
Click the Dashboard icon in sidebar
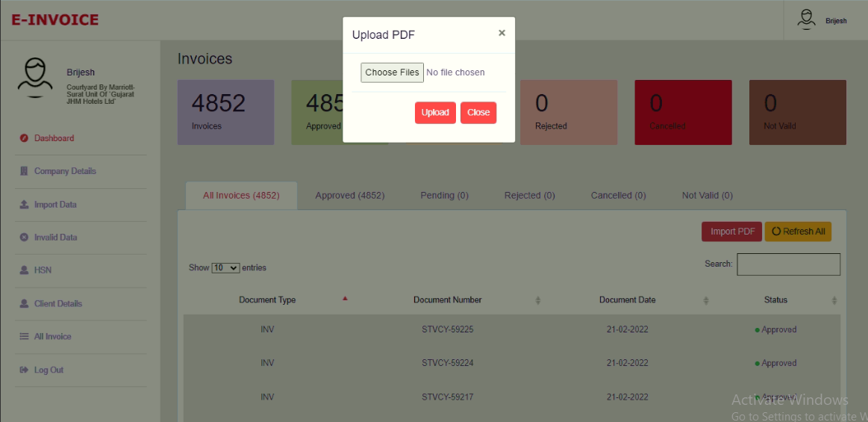coord(24,138)
